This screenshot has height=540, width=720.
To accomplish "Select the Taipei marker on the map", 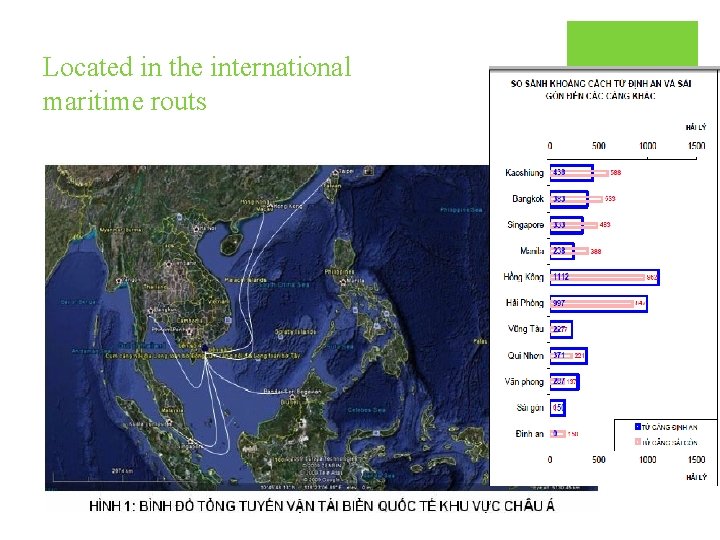I will click(335, 173).
